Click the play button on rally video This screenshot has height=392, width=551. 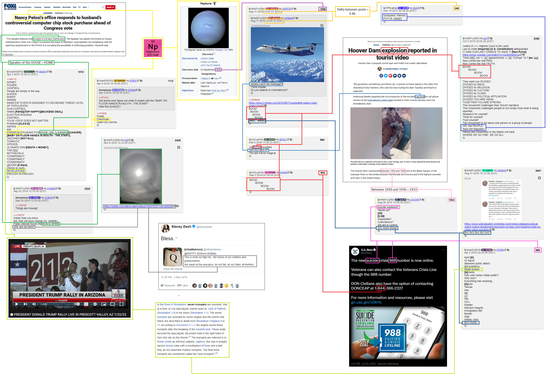tap(17, 304)
